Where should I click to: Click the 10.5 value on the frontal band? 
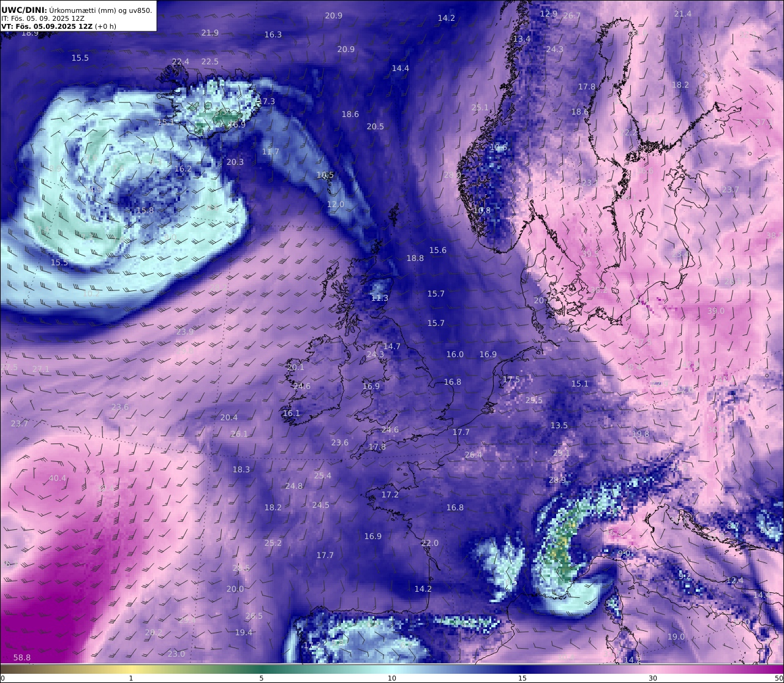coord(325,175)
